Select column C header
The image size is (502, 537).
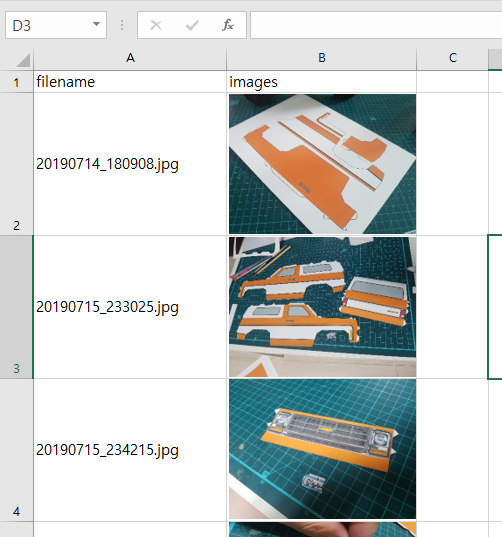coord(453,58)
